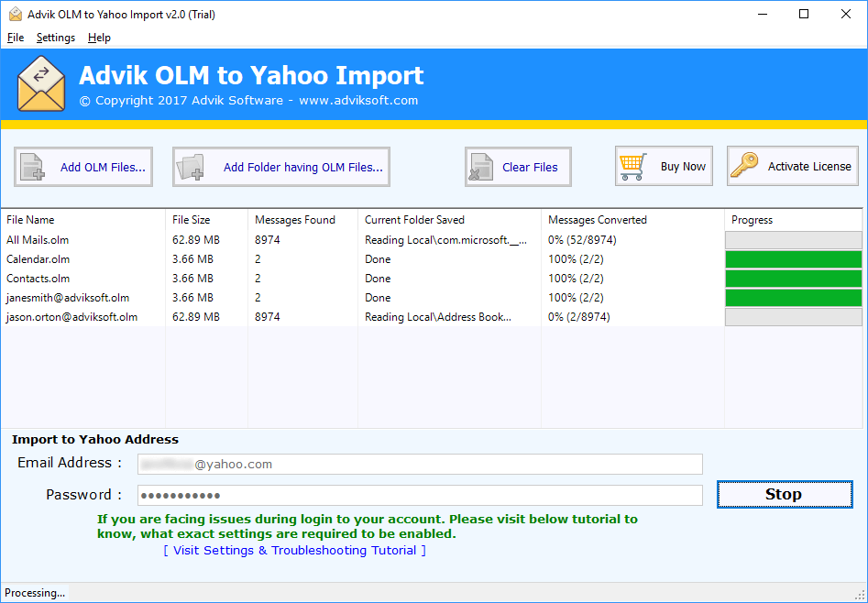Click the Progress column header
The width and height of the screenshot is (868, 603).
point(793,220)
